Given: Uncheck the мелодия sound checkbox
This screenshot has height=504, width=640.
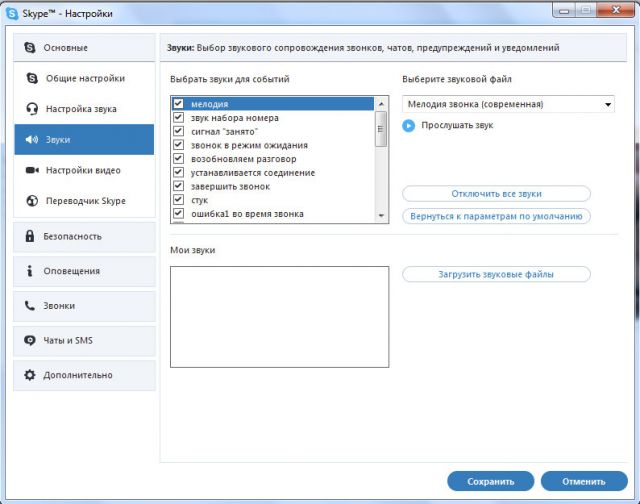Looking at the screenshot, I should [178, 103].
